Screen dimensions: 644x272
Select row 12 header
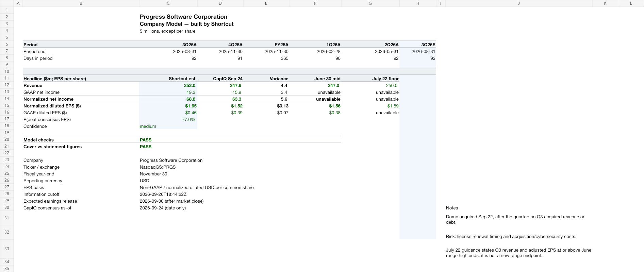click(7, 85)
